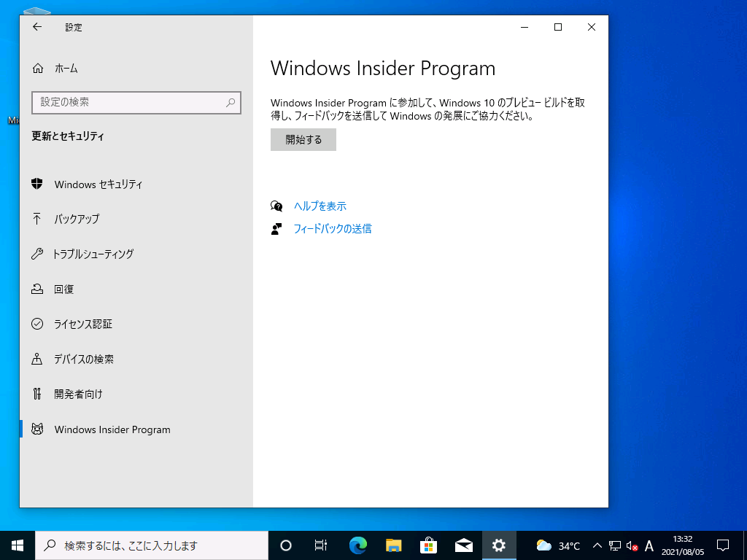Screen dimensions: 747x560
Task: Click the network icon in system tray
Action: tap(615, 545)
